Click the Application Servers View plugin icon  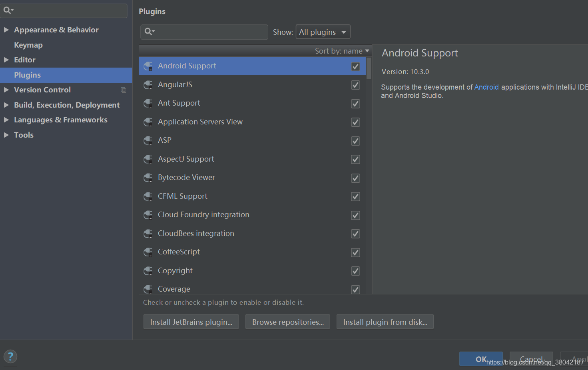pos(148,122)
